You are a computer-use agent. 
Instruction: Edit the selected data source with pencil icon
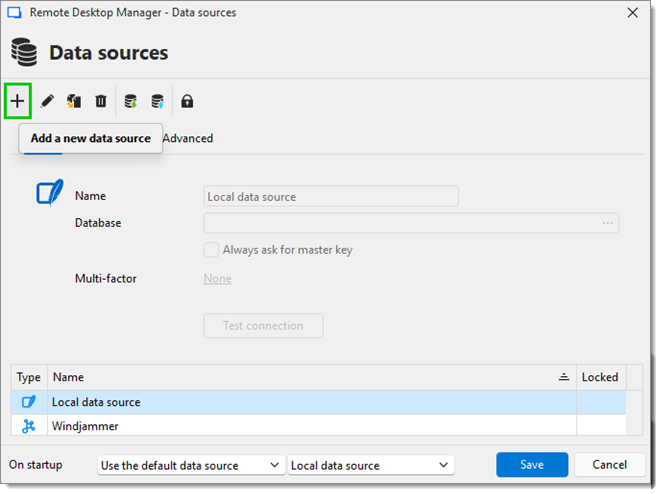pyautogui.click(x=47, y=101)
